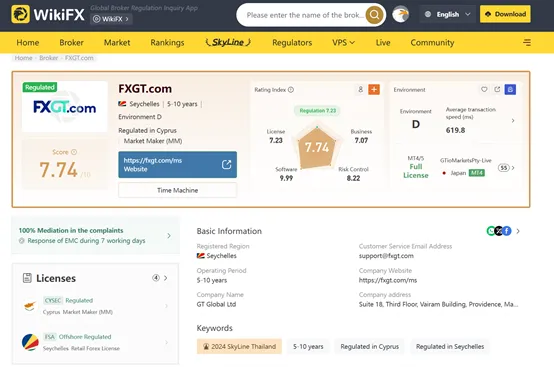Click the WhatsApp contact icon
The image size is (554, 367).
[x=491, y=231]
